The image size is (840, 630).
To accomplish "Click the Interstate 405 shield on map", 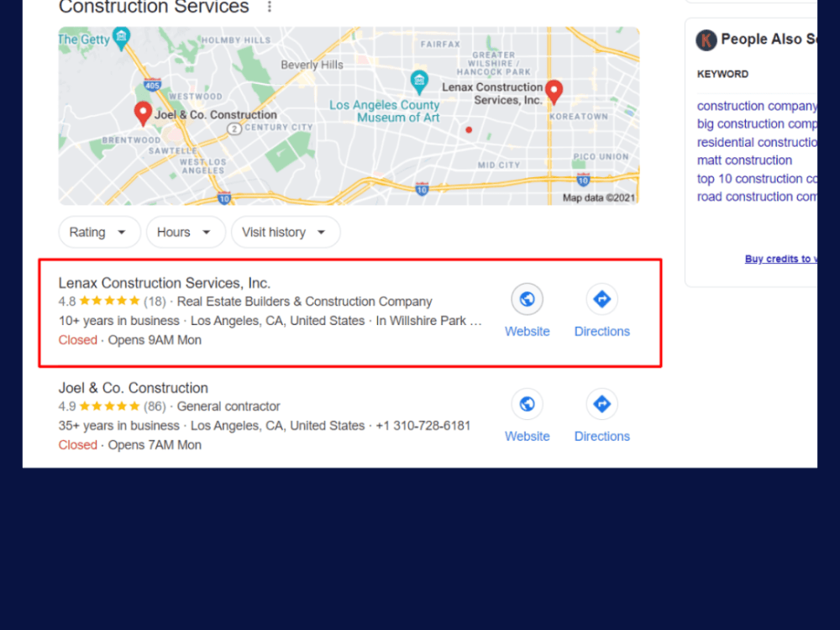I will pyautogui.click(x=152, y=85).
